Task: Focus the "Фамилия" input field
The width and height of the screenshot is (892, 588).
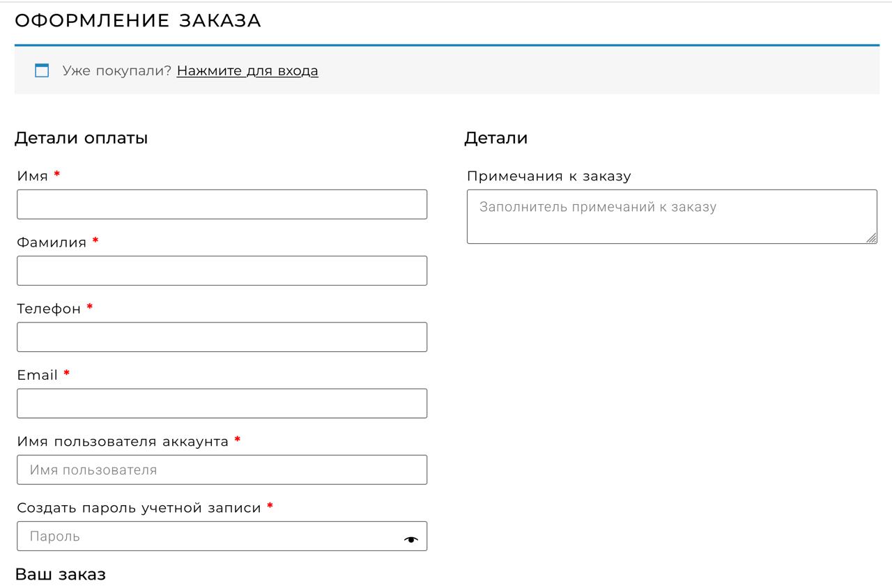Action: 222,270
